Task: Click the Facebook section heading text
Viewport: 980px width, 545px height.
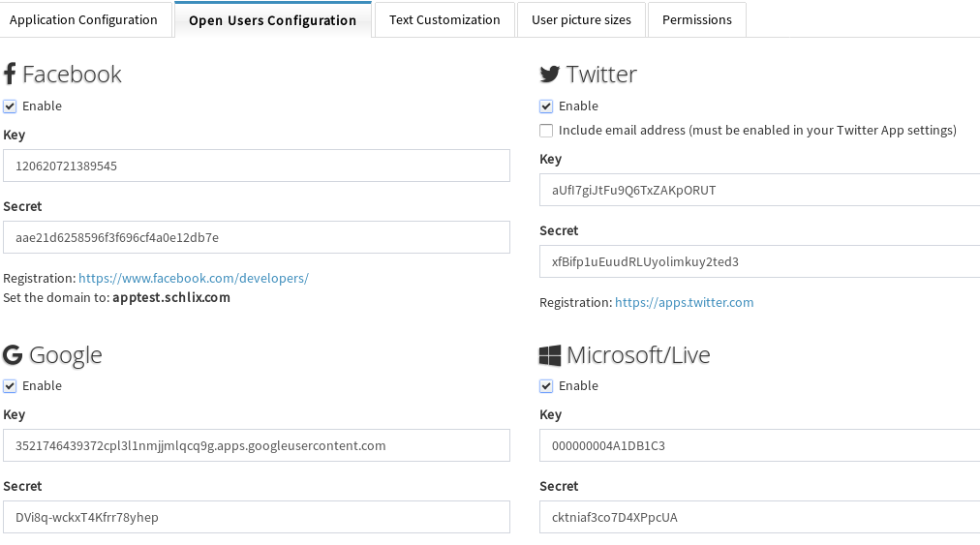Action: [x=72, y=75]
